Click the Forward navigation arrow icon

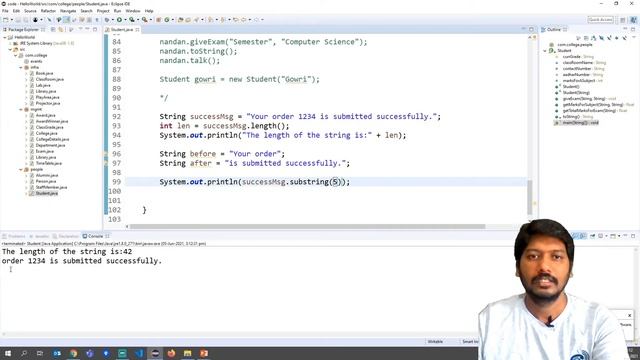point(256,20)
